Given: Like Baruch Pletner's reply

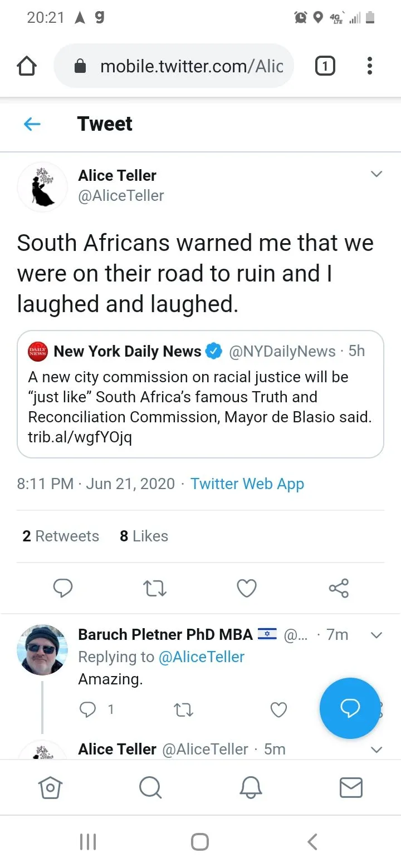Looking at the screenshot, I should [x=278, y=709].
